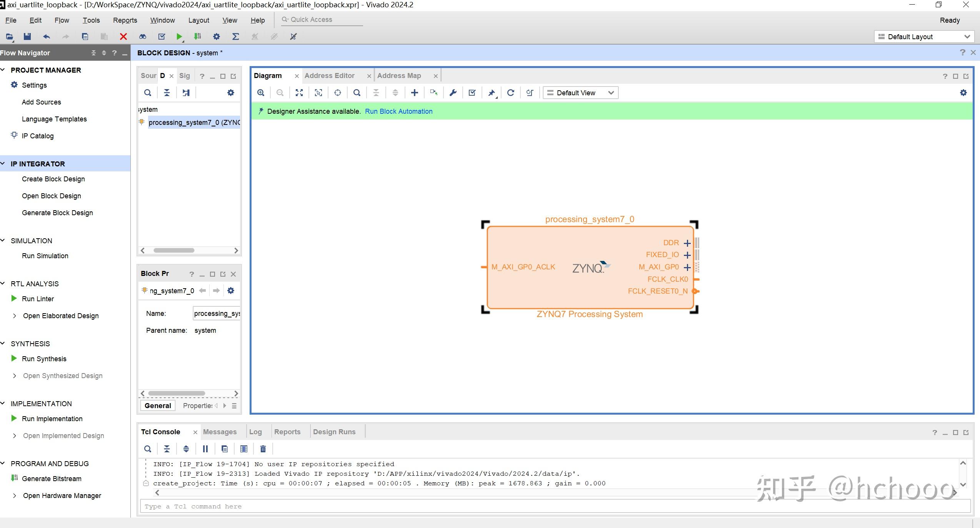Click the Zoom Fit icon in diagram toolbar
980x528 pixels.
299,93
